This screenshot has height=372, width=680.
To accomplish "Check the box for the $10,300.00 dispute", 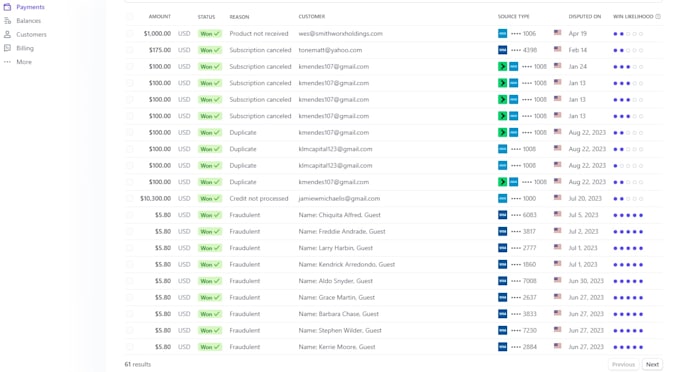I will click(x=130, y=198).
